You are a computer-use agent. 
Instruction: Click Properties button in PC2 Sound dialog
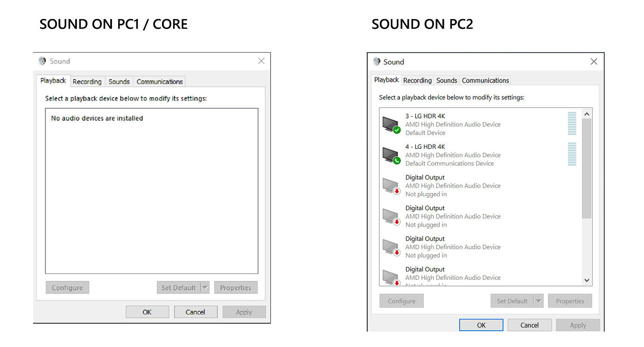tap(570, 301)
